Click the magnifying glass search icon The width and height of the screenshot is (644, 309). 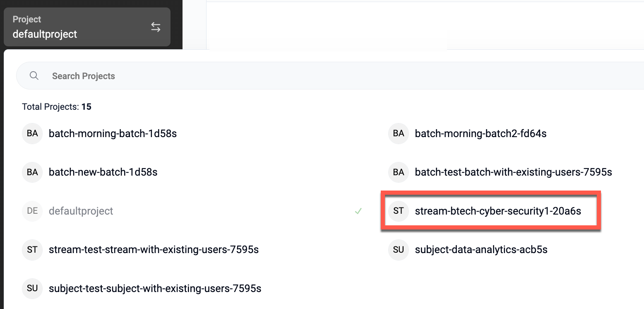pyautogui.click(x=34, y=76)
